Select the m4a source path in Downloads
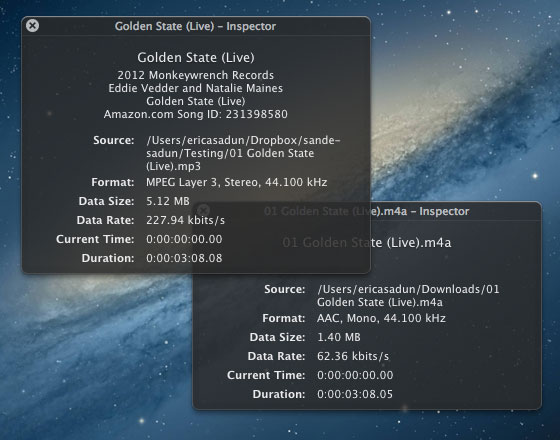 408,296
